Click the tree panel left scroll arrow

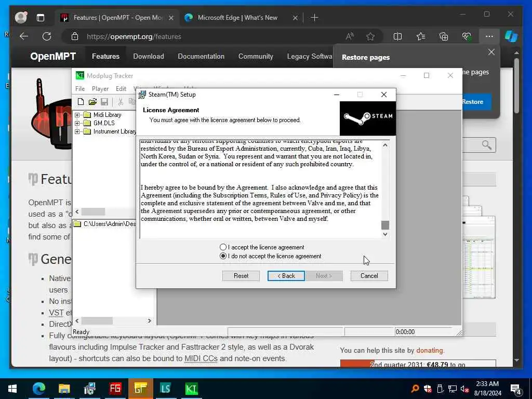click(x=77, y=212)
